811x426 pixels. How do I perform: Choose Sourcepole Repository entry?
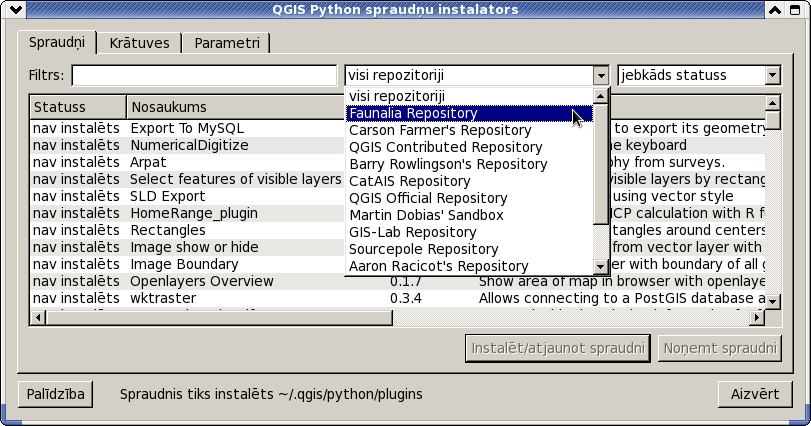coord(470,249)
